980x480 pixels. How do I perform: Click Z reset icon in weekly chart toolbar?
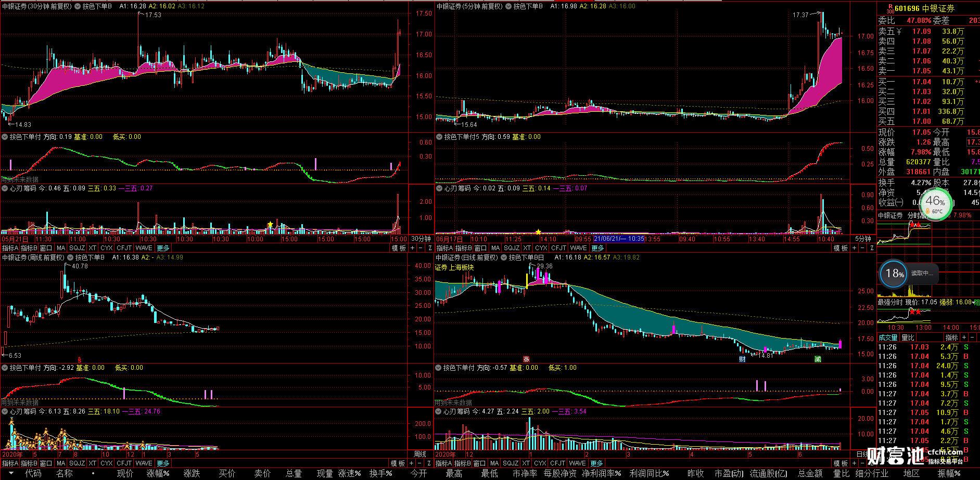[429, 463]
